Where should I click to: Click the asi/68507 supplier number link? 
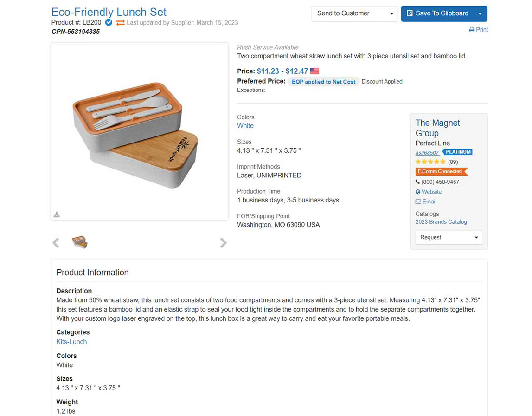[x=427, y=153]
